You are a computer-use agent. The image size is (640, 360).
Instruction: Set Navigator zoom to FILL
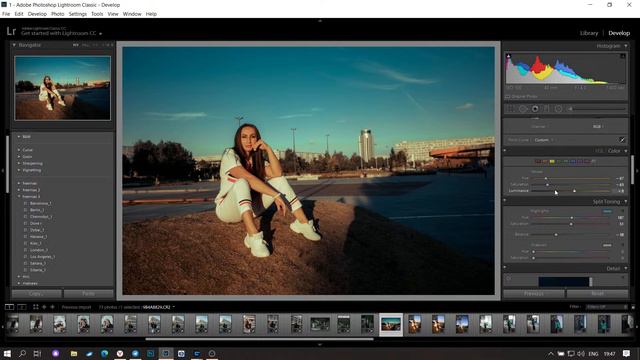coord(86,45)
